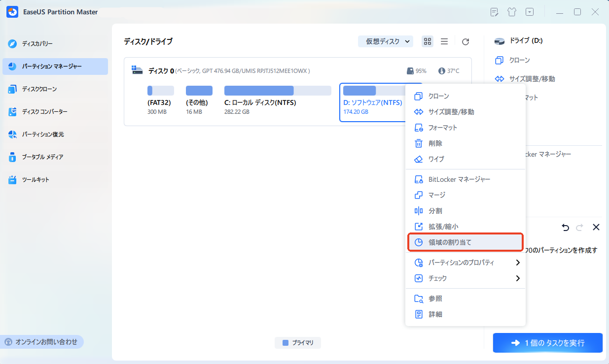Viewport: 609px width, 364px height.
Task: Open オンラインお問い合わせ support link
Action: pos(42,342)
